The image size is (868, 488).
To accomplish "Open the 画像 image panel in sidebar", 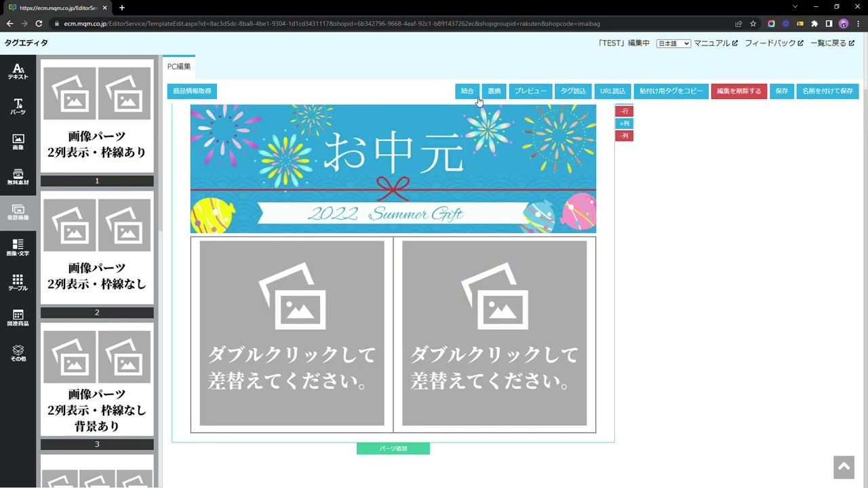I will 18,142.
